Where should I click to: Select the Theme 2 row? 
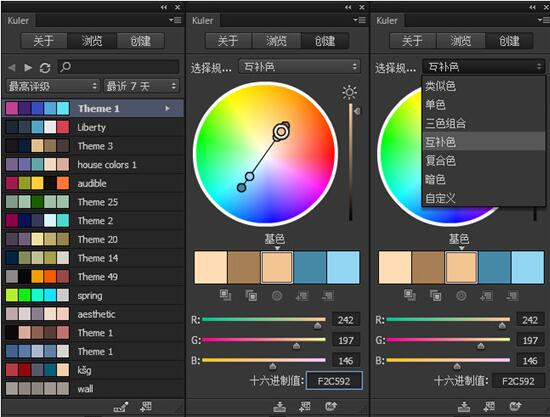(93, 221)
